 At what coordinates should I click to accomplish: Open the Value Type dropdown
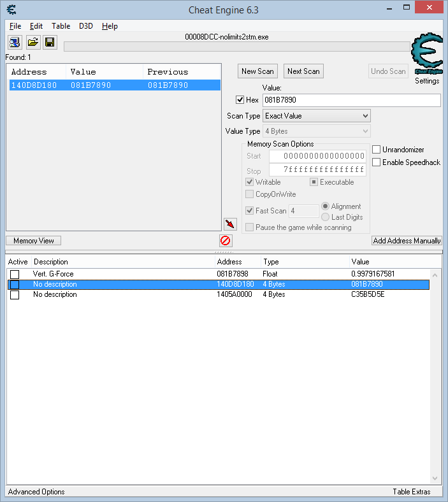(316, 131)
